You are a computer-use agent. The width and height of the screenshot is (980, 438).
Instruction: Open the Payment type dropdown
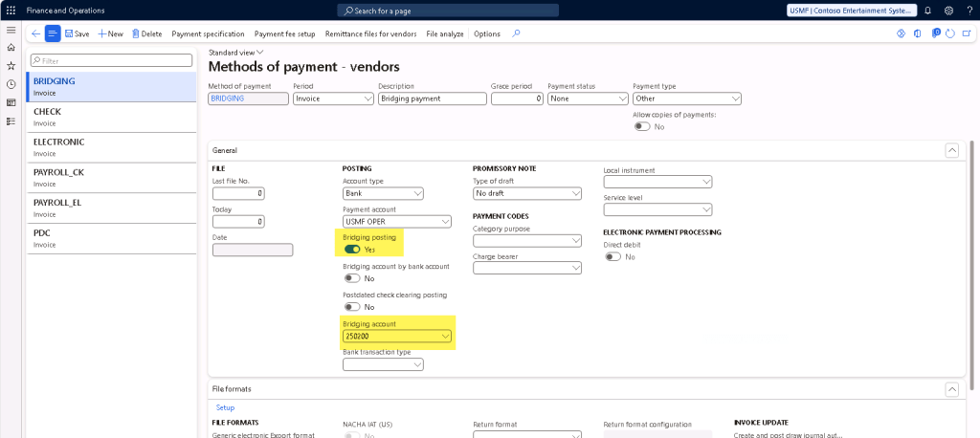734,99
